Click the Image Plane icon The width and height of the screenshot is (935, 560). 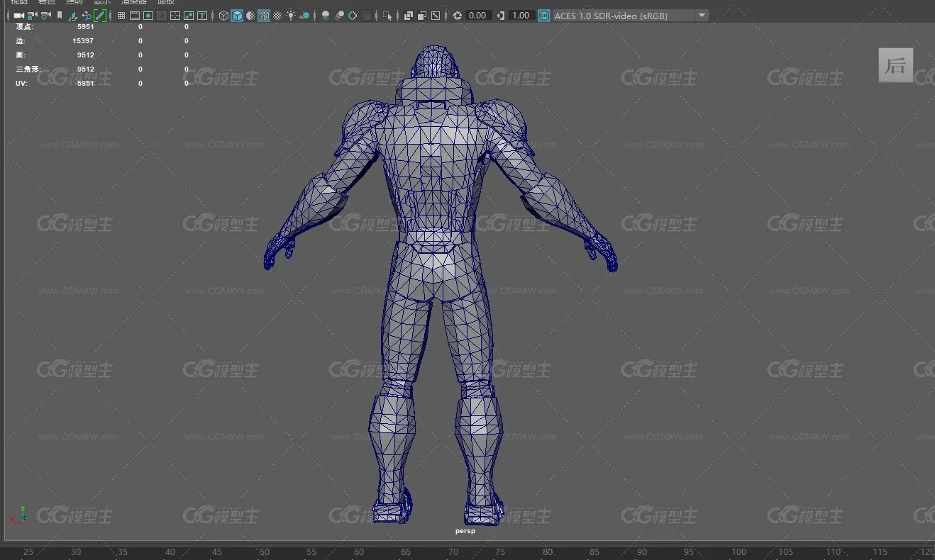(x=73, y=16)
